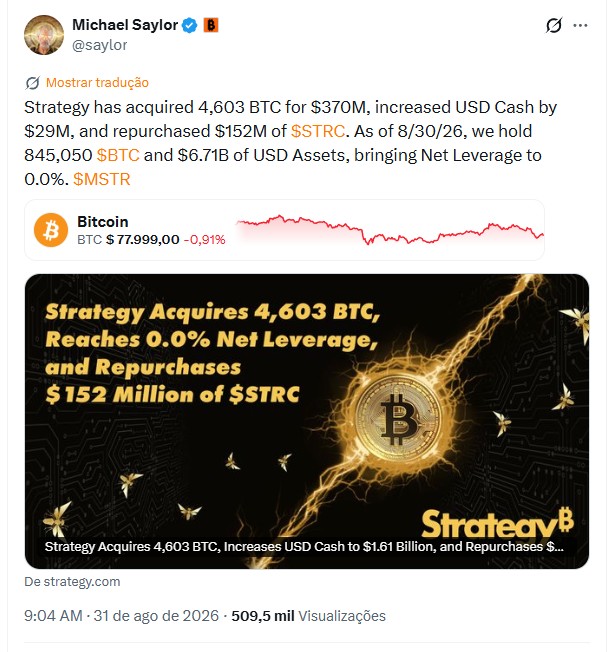
Task: Open the De strategy.com source link
Action: pyautogui.click(x=72, y=581)
